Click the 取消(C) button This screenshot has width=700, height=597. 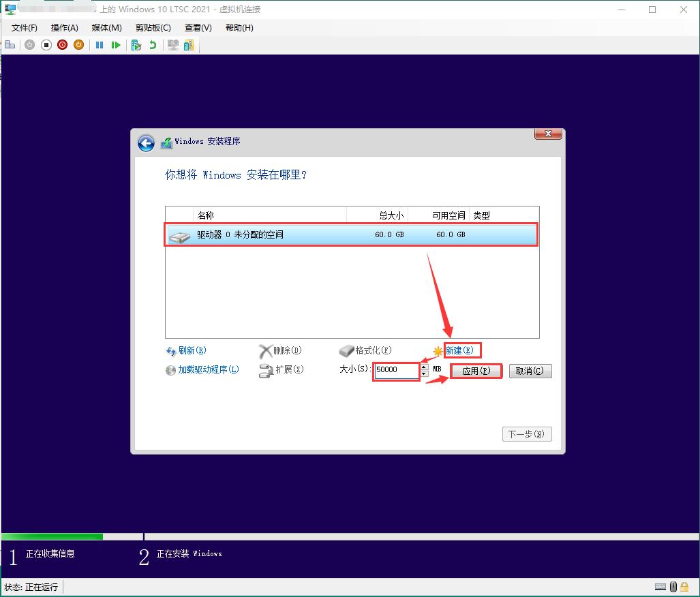click(x=530, y=371)
